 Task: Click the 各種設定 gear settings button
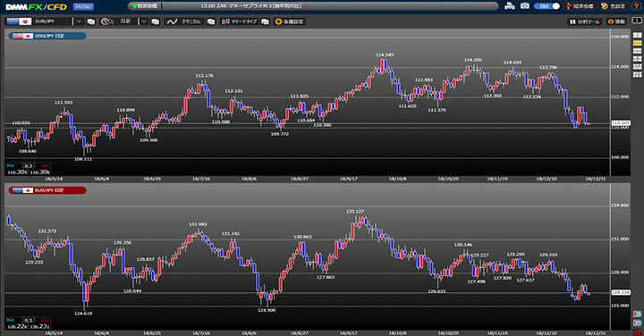289,21
